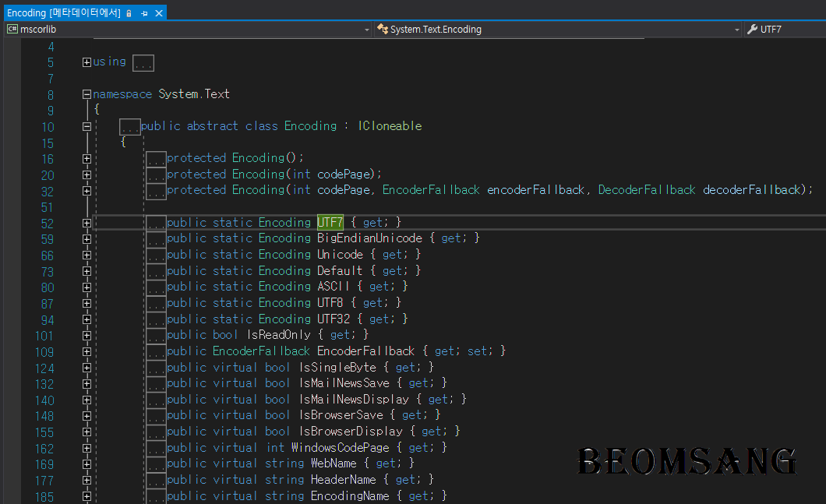Click line number 52 in the margin
Image resolution: width=826 pixels, height=504 pixels.
click(48, 224)
